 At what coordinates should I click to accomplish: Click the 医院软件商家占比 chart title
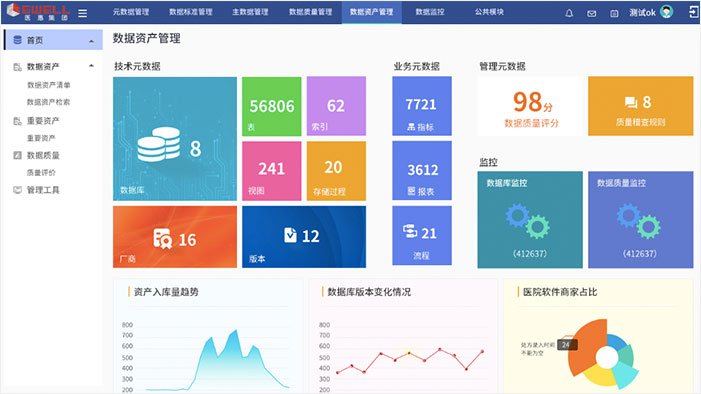pos(560,292)
